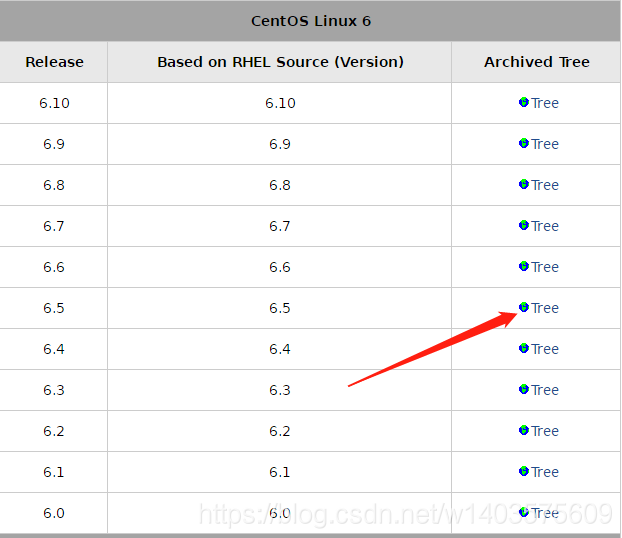
Task: Click RHEL source version 6.1 cell
Action: 280,472
